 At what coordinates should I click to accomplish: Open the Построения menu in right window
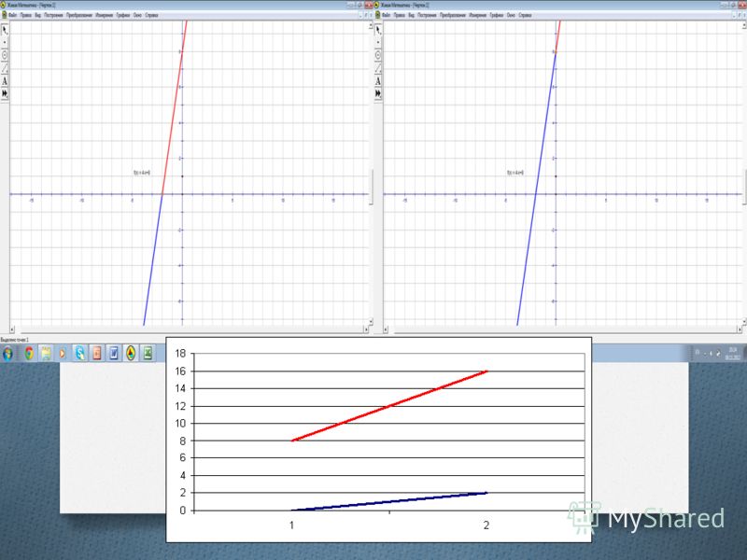pos(428,15)
